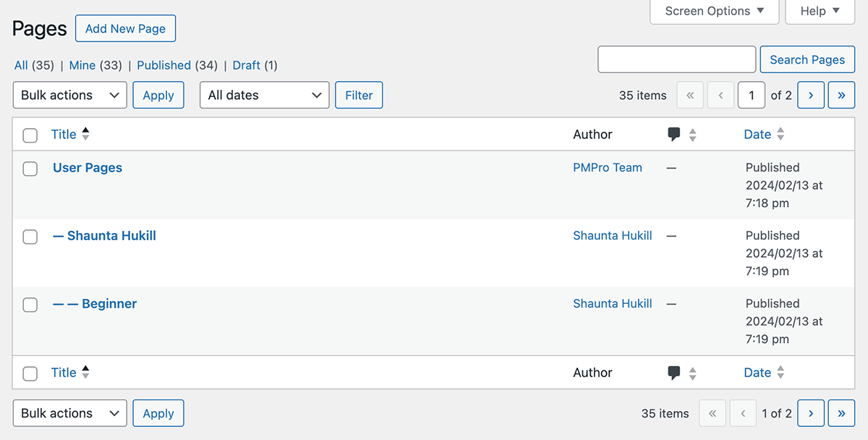
Task: Click the Filter button
Action: coord(359,95)
